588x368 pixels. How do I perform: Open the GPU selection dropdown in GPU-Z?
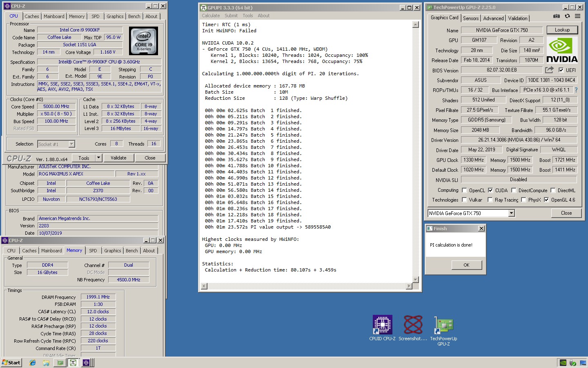pos(511,213)
